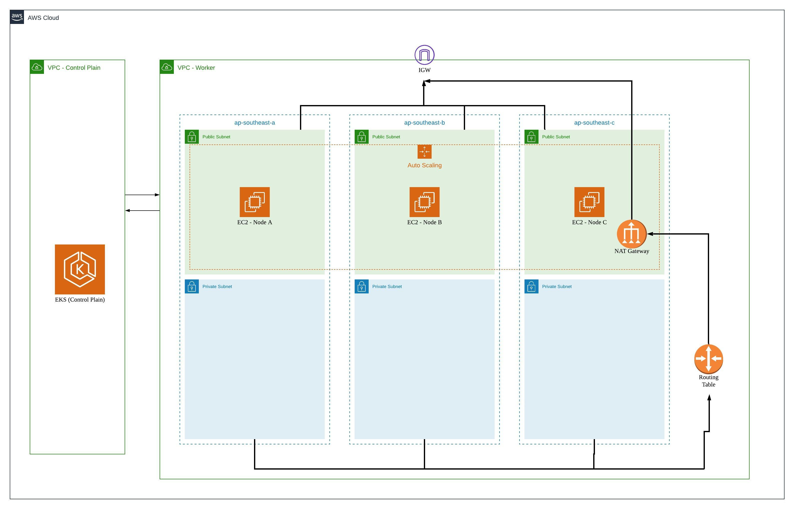Click the NAT Gateway icon

(x=631, y=234)
